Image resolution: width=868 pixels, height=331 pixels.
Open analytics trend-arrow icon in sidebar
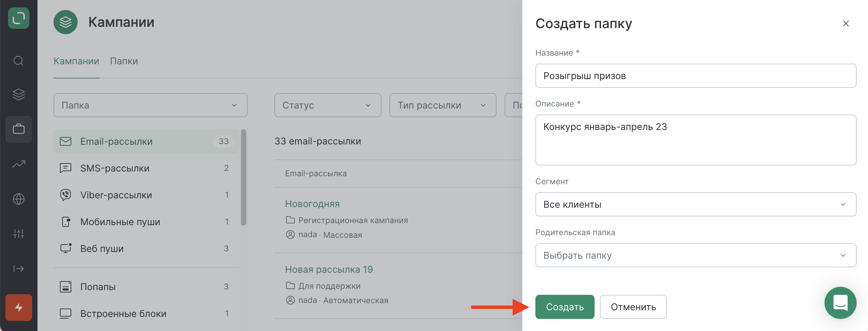[x=18, y=164]
